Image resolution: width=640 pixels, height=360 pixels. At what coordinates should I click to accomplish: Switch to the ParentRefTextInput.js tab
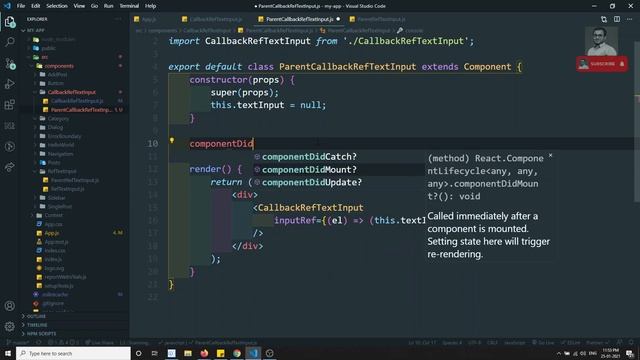click(381, 19)
